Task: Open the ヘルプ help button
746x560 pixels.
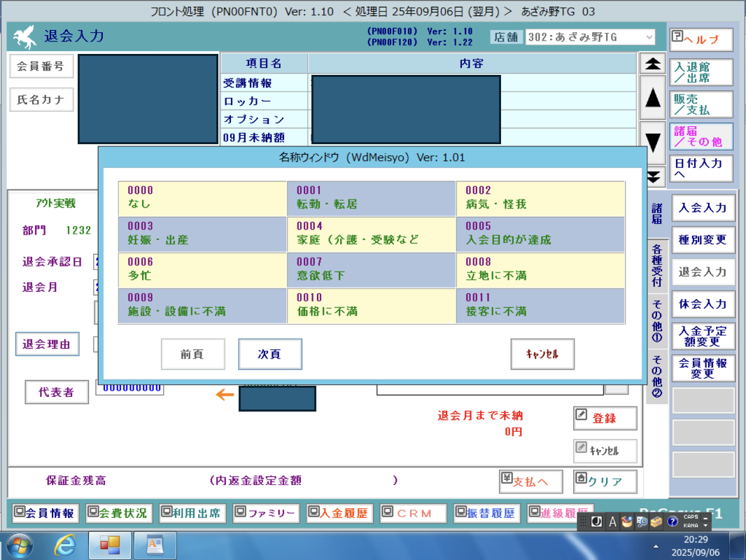Action: coord(701,40)
